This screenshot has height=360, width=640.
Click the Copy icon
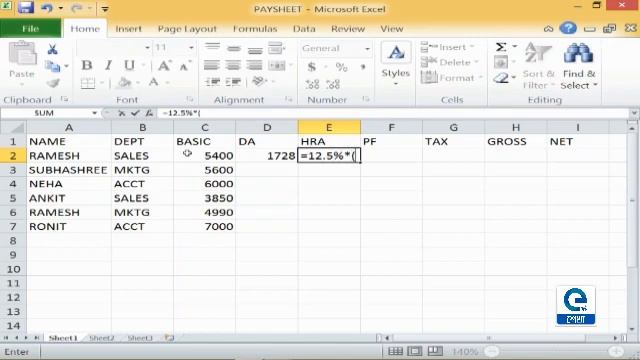(x=53, y=66)
